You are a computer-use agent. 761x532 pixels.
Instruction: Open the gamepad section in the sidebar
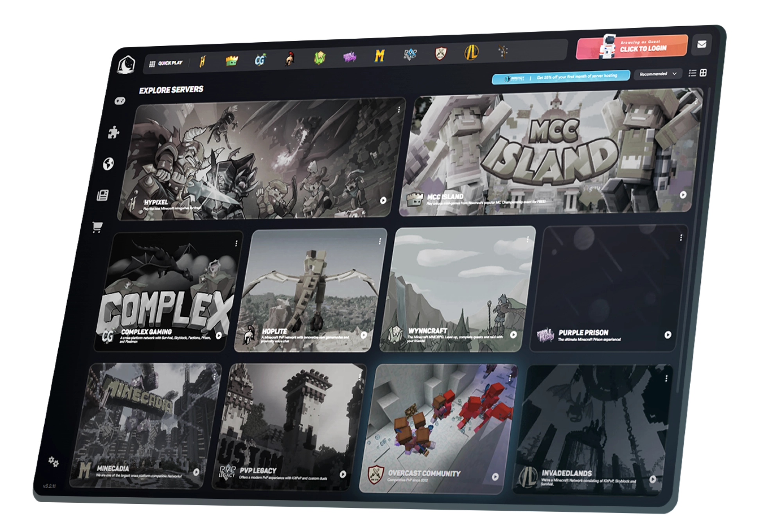120,101
